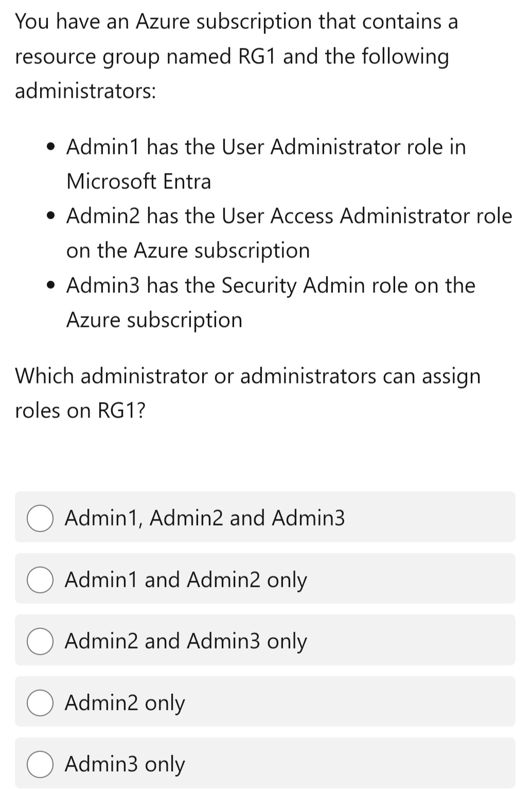Click the Admin2 and Admin3 only option text
The height and width of the screenshot is (789, 532).
click(x=186, y=641)
